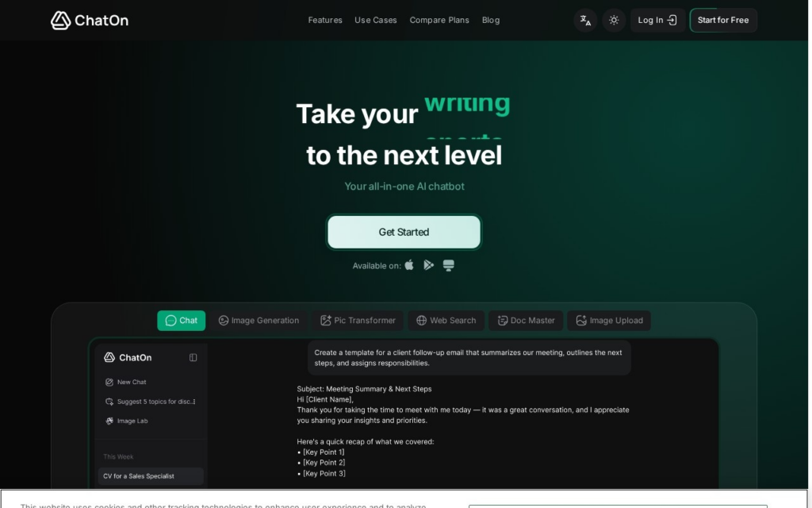Screen dimensions: 812x508
Task: Click the ChatOn logo in header
Action: click(x=90, y=20)
